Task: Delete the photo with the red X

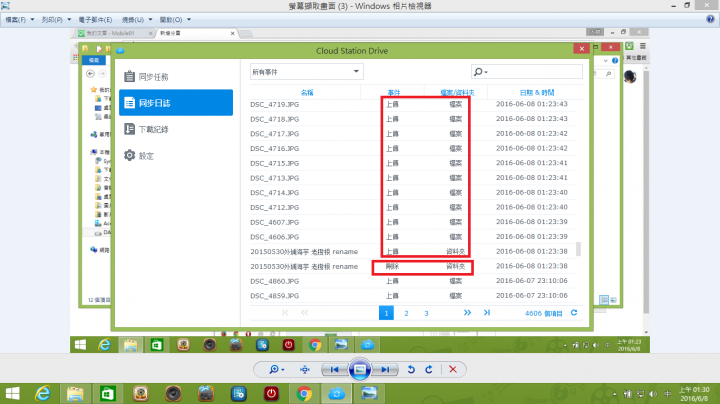Action: click(x=453, y=369)
